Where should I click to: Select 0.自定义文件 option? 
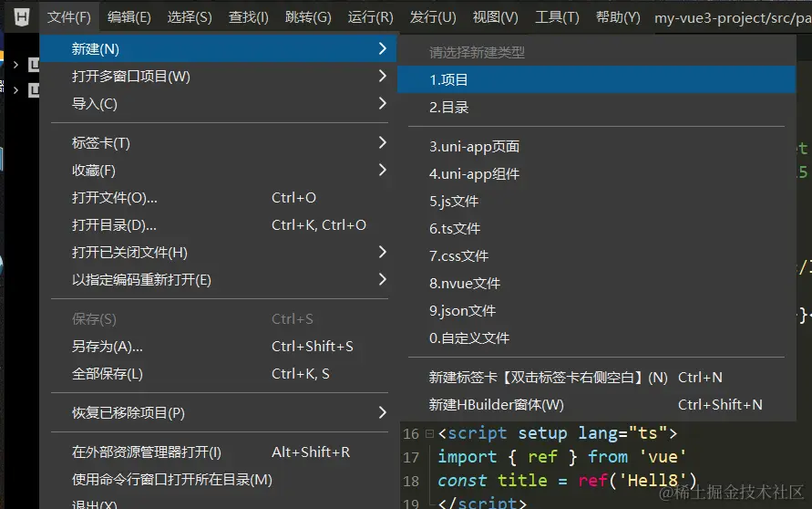click(597, 338)
